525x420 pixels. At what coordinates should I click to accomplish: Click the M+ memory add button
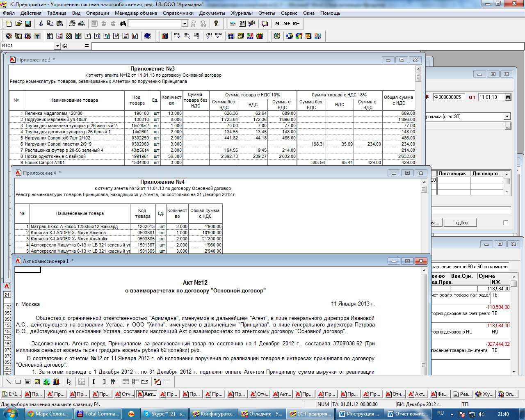click(286, 24)
